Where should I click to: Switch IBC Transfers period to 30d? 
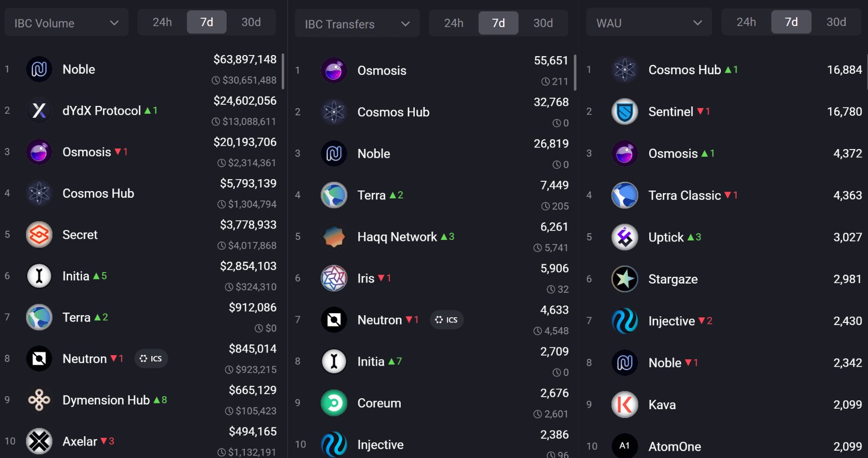pyautogui.click(x=543, y=23)
